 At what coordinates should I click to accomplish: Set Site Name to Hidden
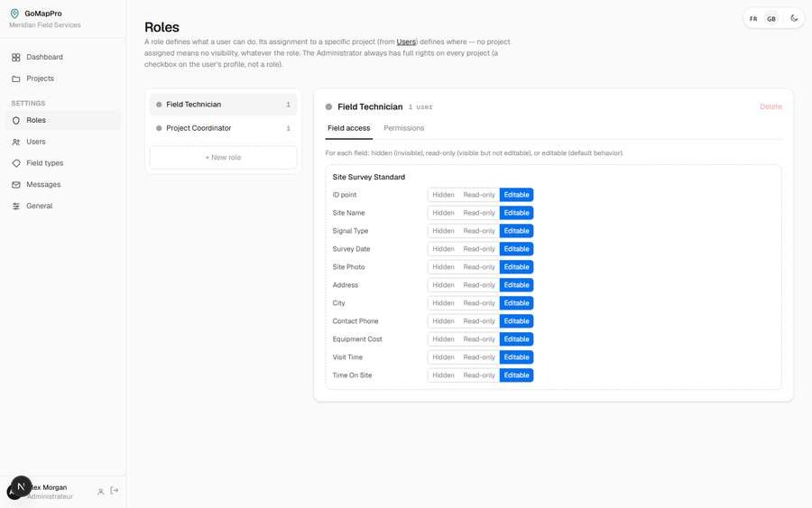443,213
